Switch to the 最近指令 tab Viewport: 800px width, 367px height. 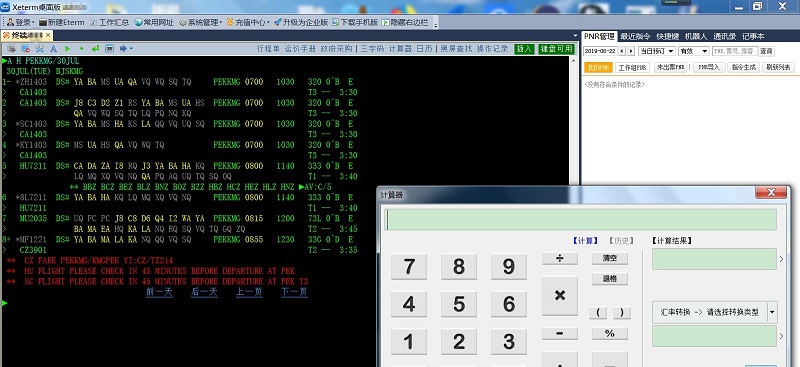click(635, 36)
